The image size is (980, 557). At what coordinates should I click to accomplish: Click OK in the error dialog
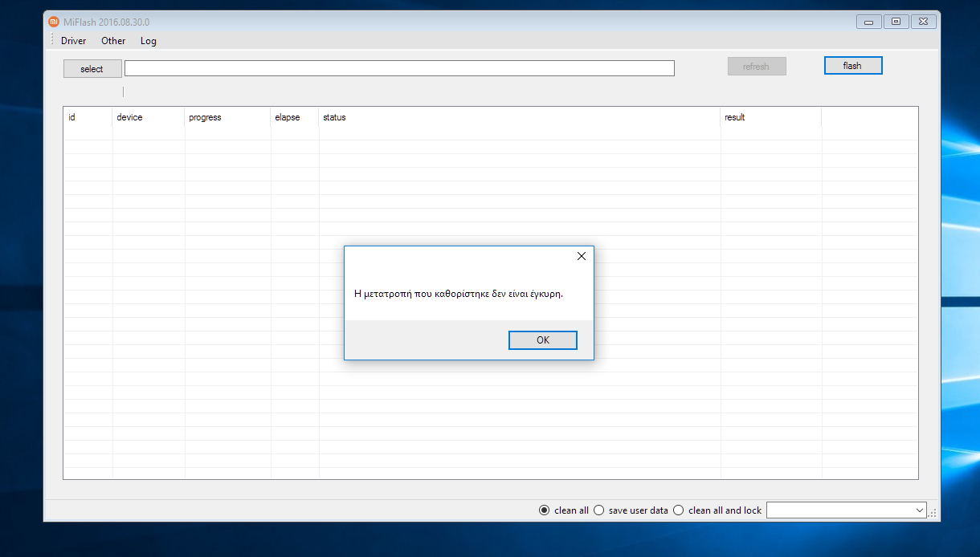[x=543, y=340]
